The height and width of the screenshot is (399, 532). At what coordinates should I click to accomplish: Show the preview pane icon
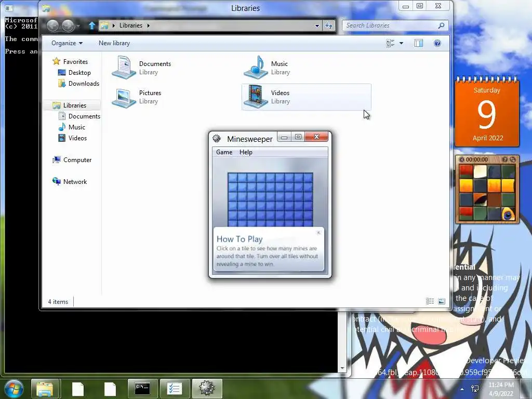click(419, 43)
